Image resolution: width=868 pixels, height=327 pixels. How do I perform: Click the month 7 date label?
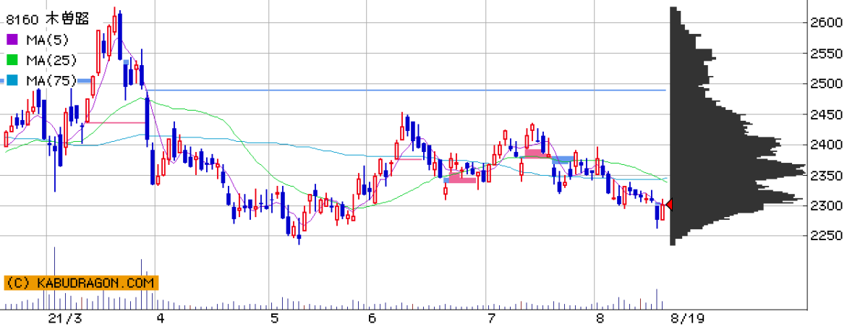pyautogui.click(x=491, y=318)
